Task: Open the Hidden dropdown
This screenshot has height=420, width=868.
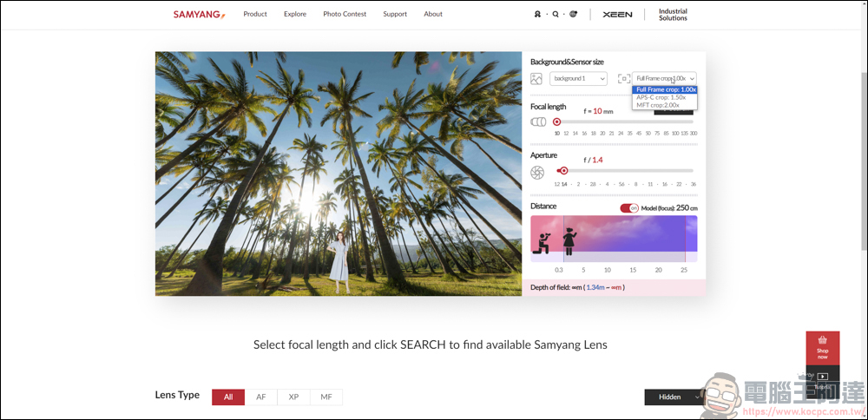Action: pos(675,397)
